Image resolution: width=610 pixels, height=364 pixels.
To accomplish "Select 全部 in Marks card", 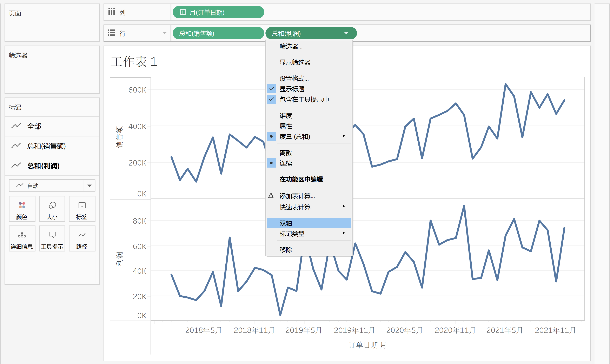I will point(52,126).
